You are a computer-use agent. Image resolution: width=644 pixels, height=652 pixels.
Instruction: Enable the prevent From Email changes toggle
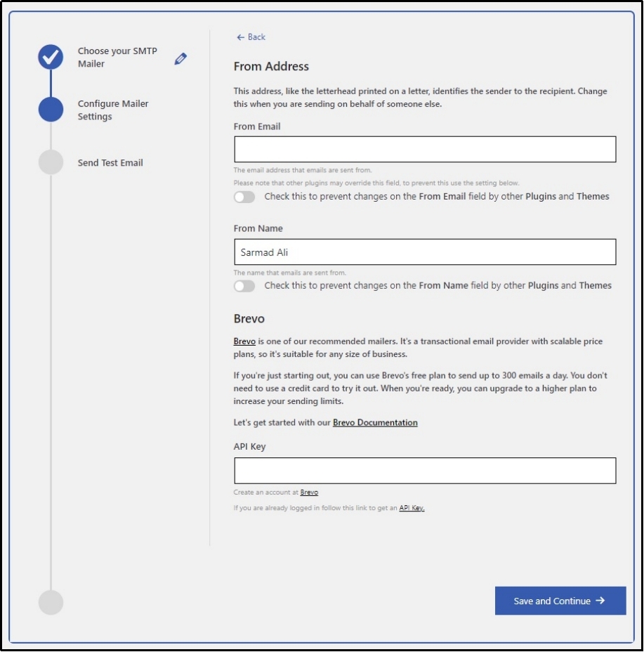(x=244, y=197)
